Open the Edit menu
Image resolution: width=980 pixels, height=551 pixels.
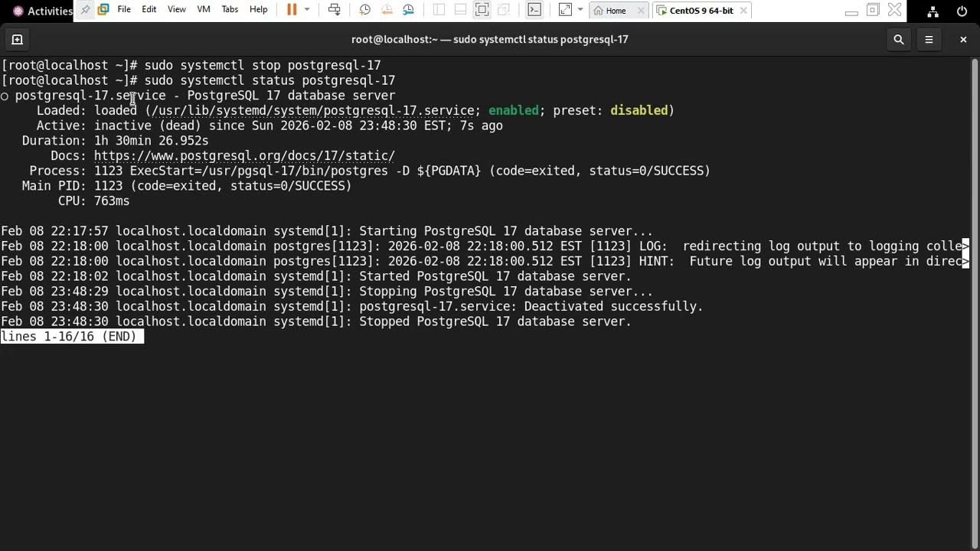pos(149,10)
